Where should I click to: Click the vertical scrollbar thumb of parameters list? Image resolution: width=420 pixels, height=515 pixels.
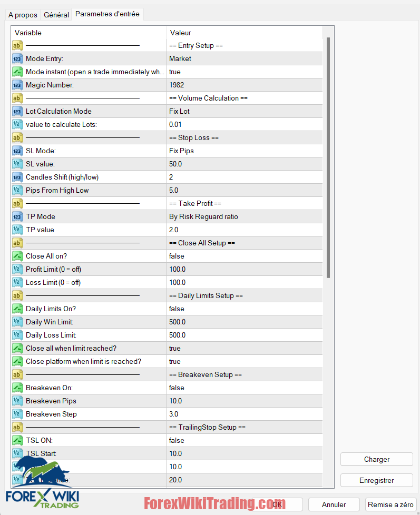click(328, 157)
